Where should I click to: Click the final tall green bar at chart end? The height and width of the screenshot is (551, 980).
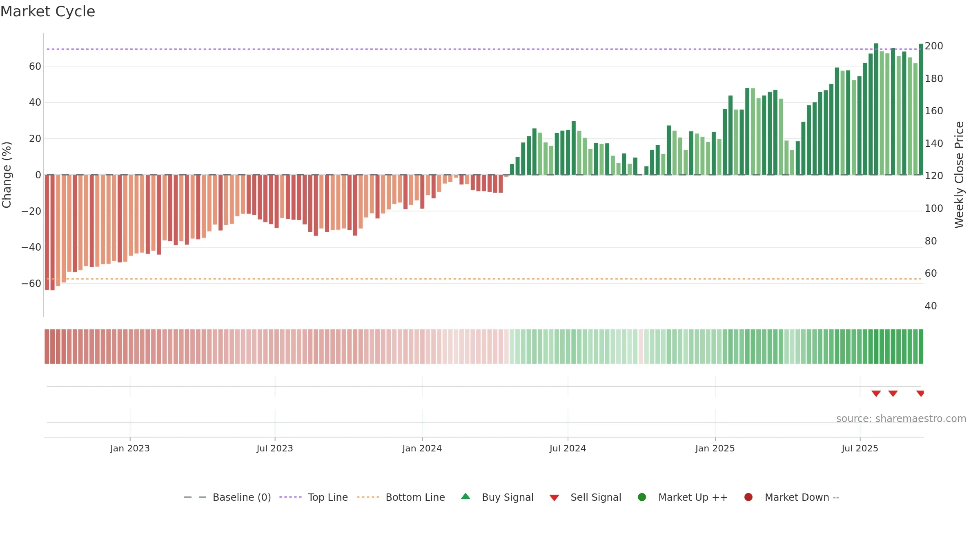921,109
